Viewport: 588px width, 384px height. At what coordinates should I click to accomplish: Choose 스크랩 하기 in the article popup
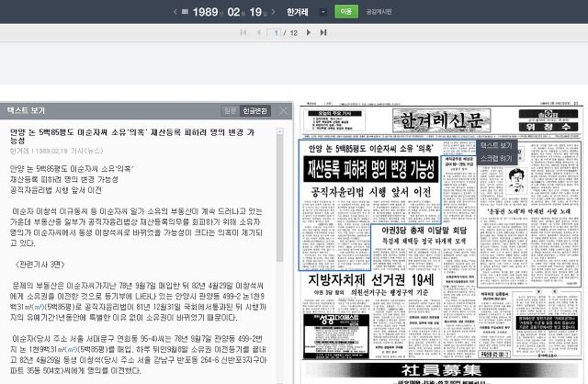[496, 158]
